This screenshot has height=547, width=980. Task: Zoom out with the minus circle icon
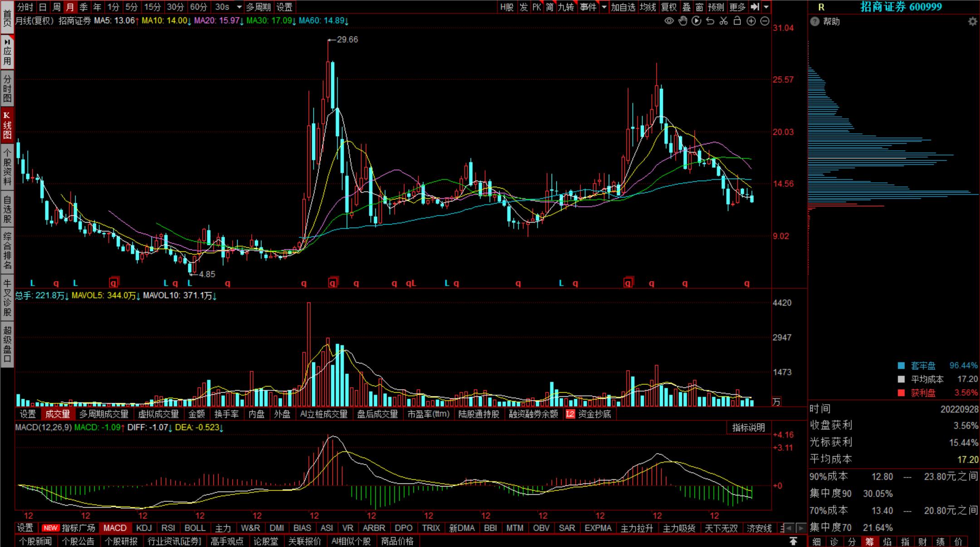tap(764, 21)
